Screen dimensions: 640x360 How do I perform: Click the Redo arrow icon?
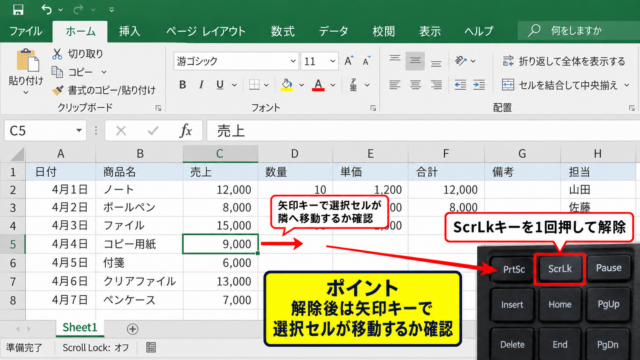(78, 9)
